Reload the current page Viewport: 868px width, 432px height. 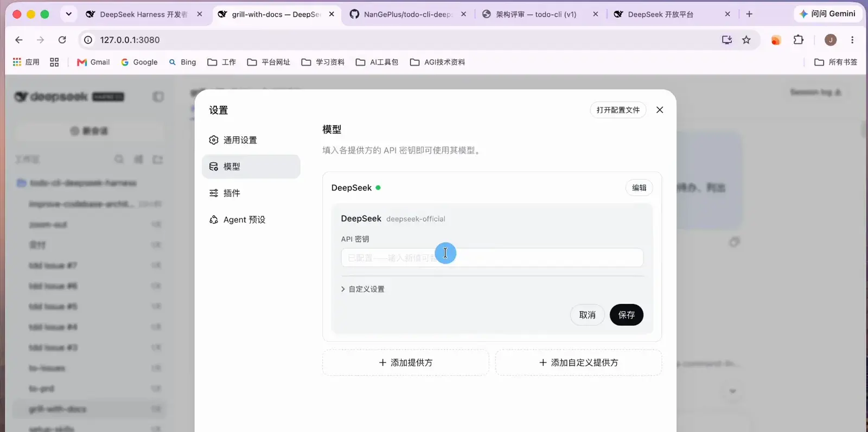click(62, 40)
